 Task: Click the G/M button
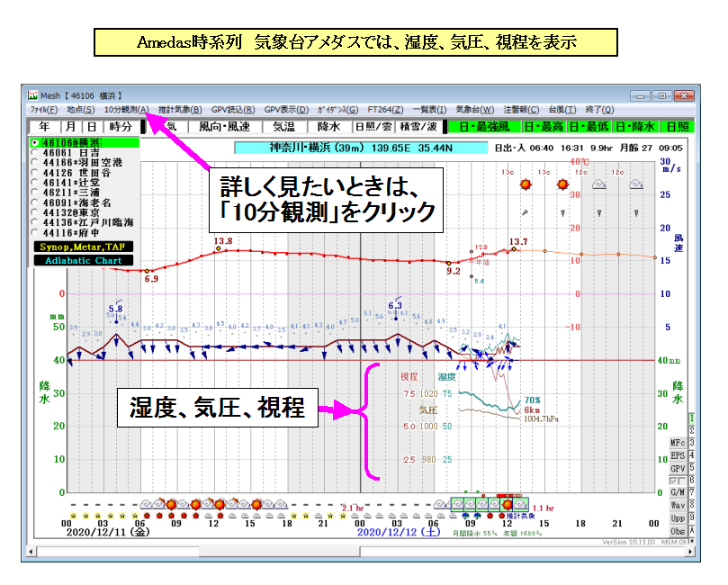point(678,492)
